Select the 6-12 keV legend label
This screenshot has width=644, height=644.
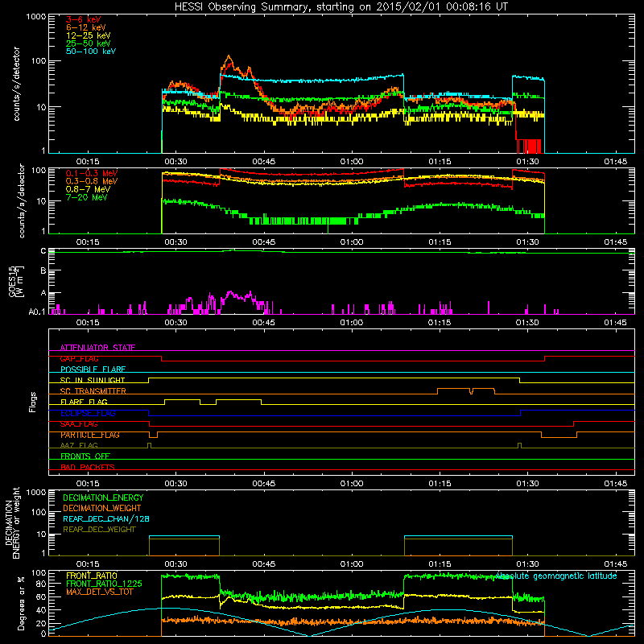click(85, 27)
